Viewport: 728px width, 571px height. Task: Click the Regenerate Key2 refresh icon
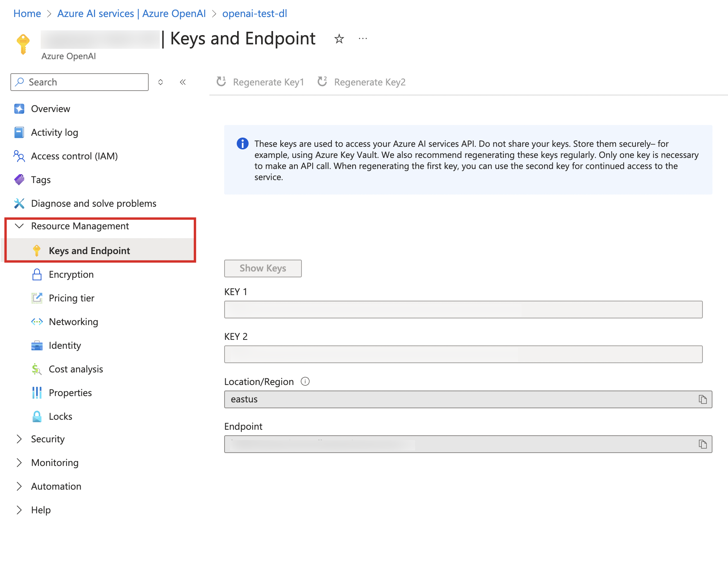pos(322,81)
